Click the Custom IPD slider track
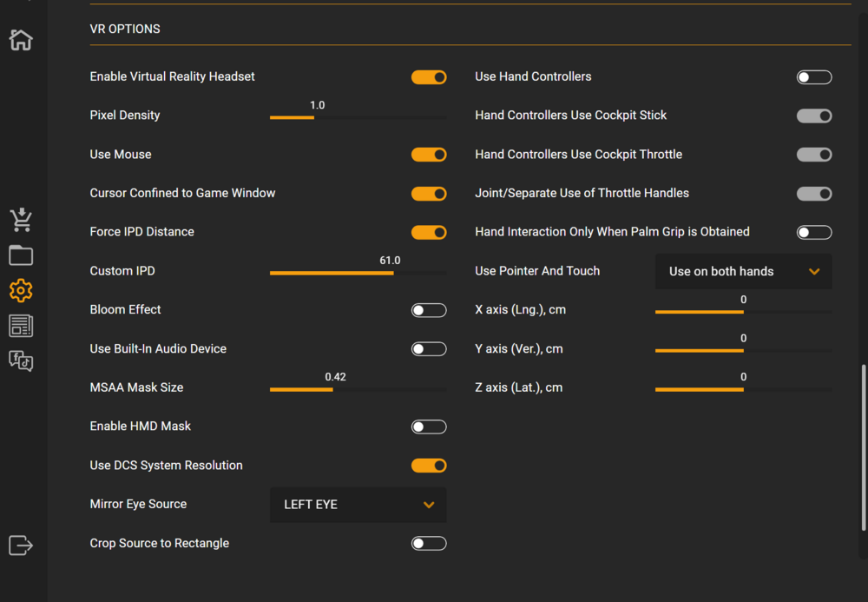This screenshot has width=868, height=602. (x=358, y=273)
